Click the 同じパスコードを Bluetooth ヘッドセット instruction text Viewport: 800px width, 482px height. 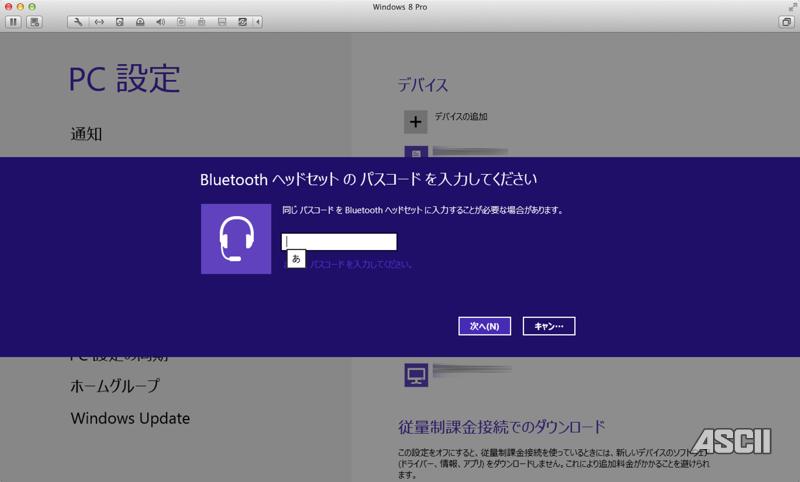click(422, 210)
